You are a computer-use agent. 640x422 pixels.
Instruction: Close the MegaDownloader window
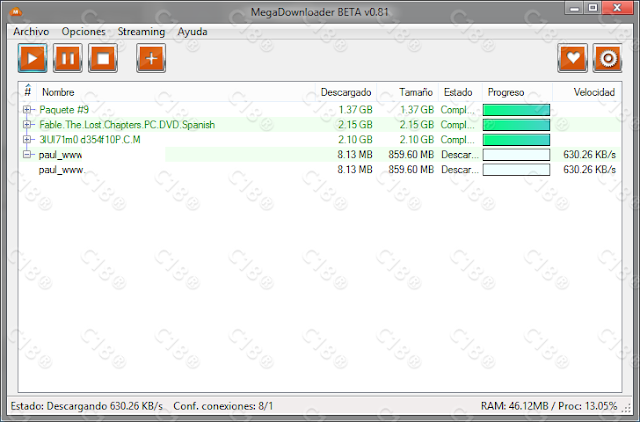pyautogui.click(x=617, y=9)
